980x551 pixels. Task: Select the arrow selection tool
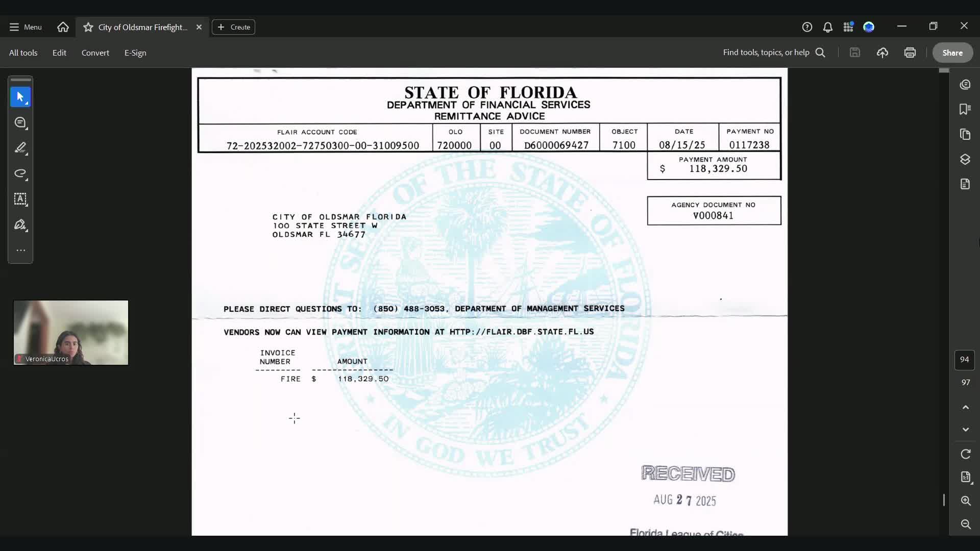coord(20,97)
